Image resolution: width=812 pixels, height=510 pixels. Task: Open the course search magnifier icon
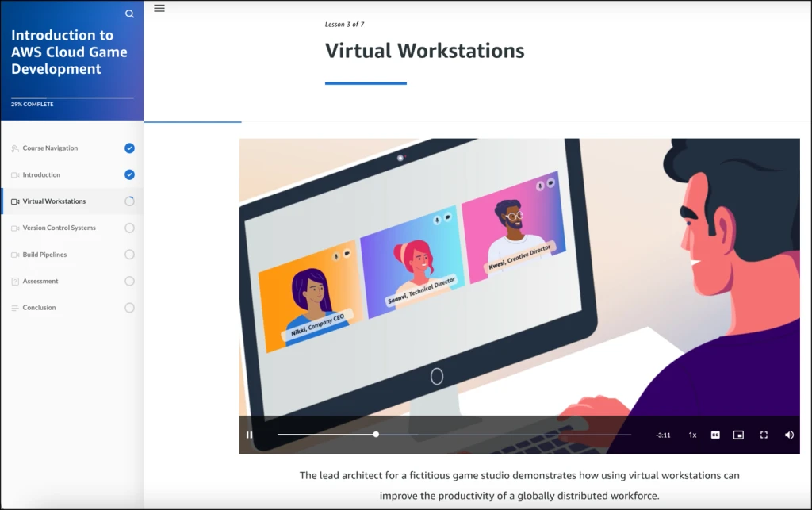pyautogui.click(x=129, y=14)
